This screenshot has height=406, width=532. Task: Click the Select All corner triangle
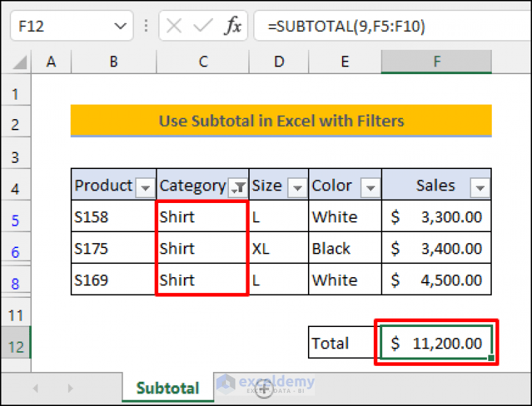coord(19,62)
